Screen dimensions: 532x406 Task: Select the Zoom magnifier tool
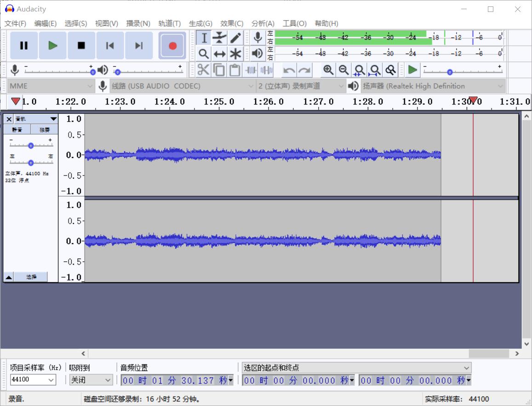click(203, 54)
